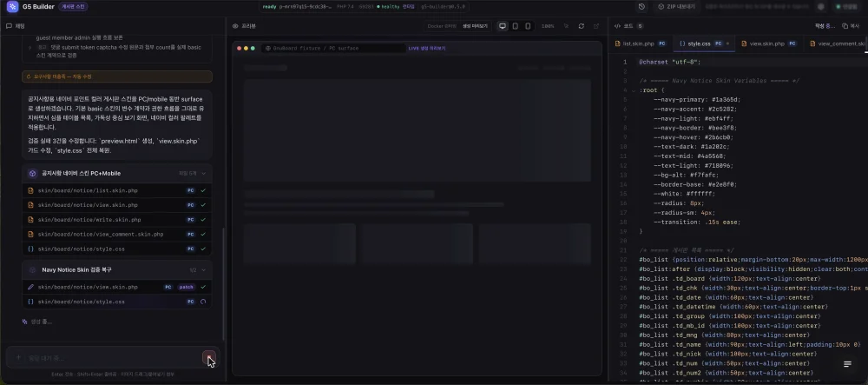The height and width of the screenshot is (385, 868).
Task: Click the file icon of view_comment.skin.php row
Action: click(31, 235)
